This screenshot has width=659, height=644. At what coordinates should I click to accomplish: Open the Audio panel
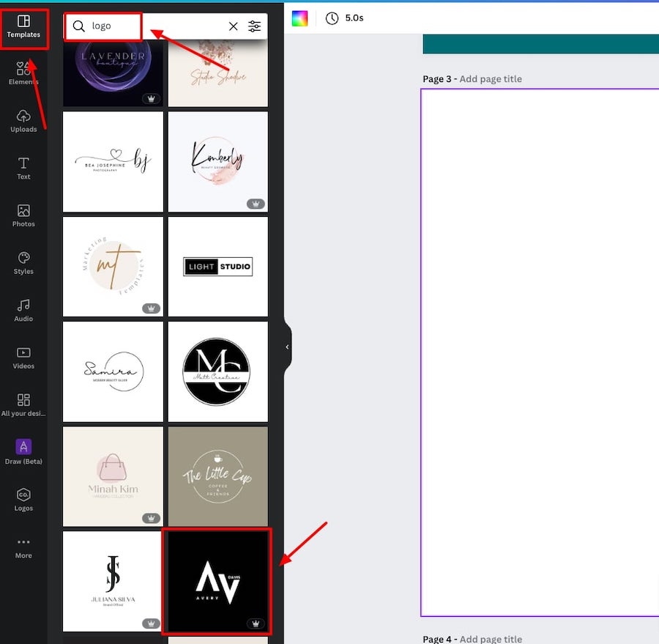coord(23,310)
